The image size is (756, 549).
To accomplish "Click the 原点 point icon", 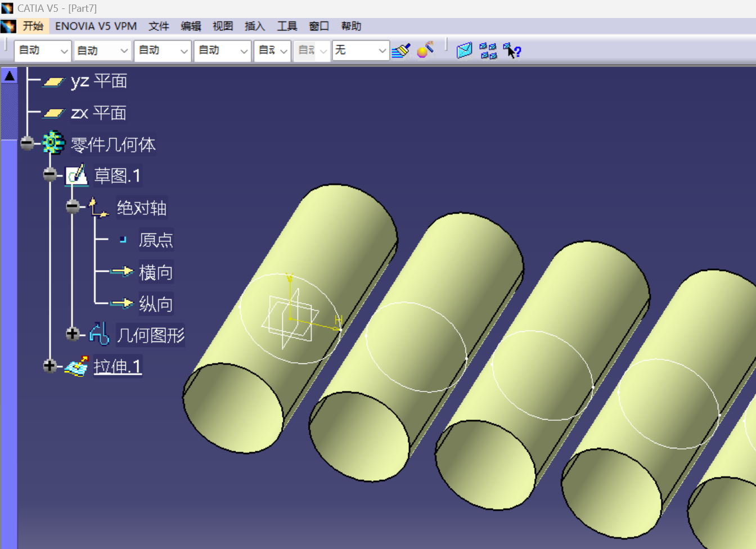I will point(123,240).
